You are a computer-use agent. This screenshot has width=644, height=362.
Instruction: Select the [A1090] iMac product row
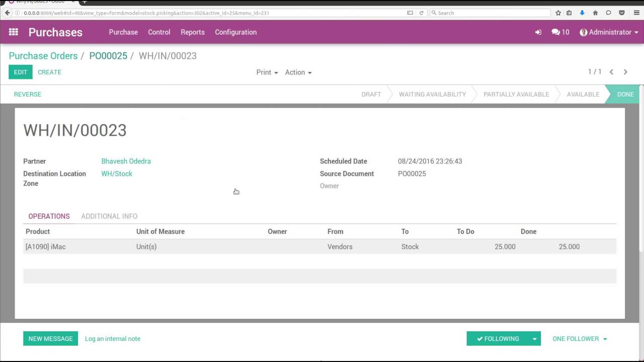pos(319,247)
